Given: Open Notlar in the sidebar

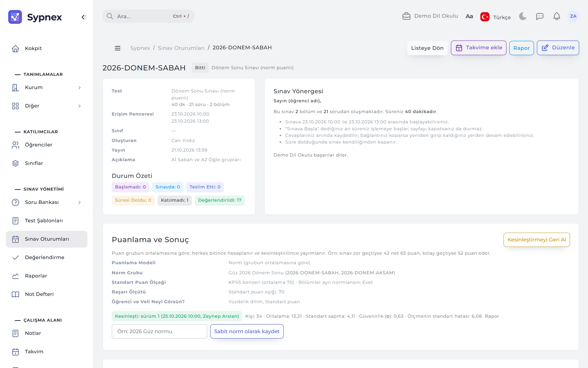Looking at the screenshot, I should coord(47,333).
